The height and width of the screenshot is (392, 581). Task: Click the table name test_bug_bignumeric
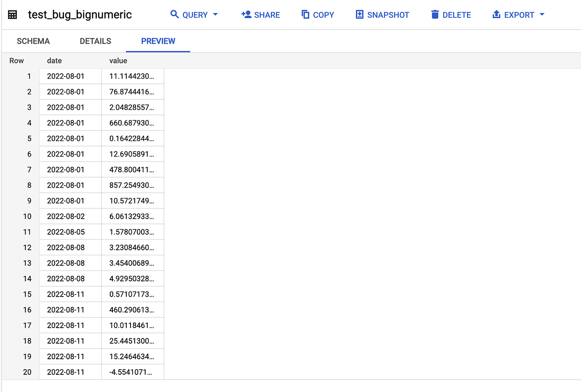pos(80,14)
